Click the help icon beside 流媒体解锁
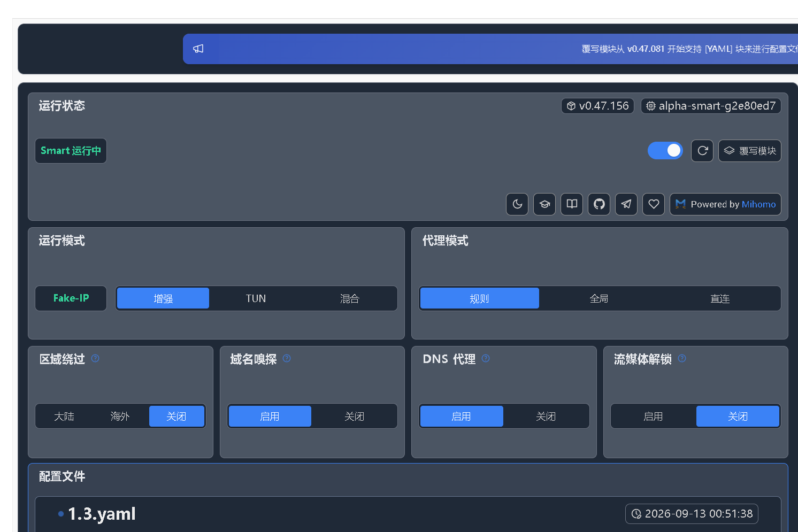798x532 pixels. tap(682, 358)
